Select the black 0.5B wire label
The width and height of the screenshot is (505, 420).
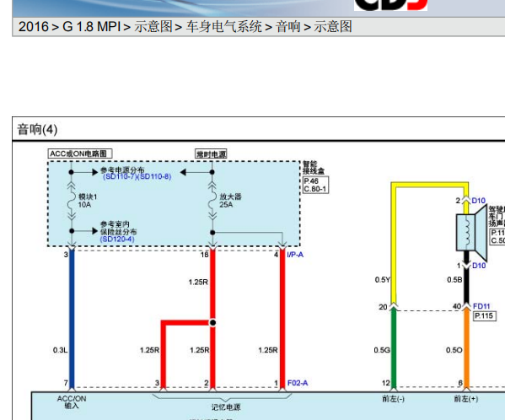click(454, 279)
